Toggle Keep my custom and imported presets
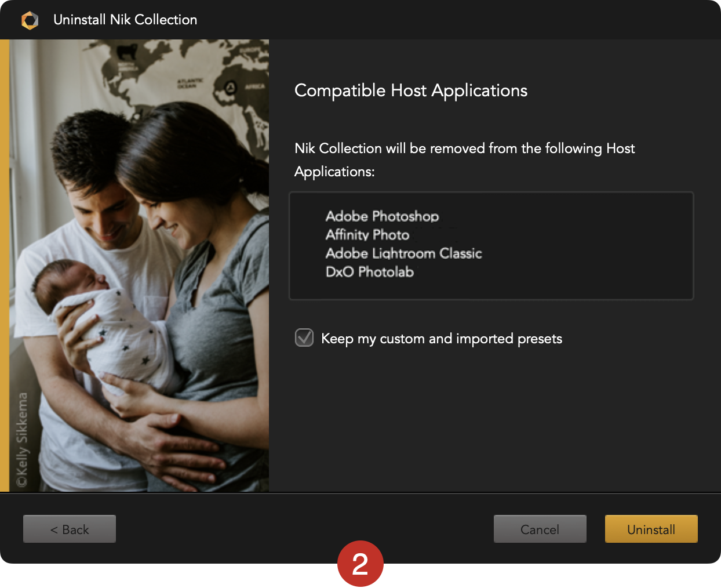The height and width of the screenshot is (588, 721). [304, 337]
